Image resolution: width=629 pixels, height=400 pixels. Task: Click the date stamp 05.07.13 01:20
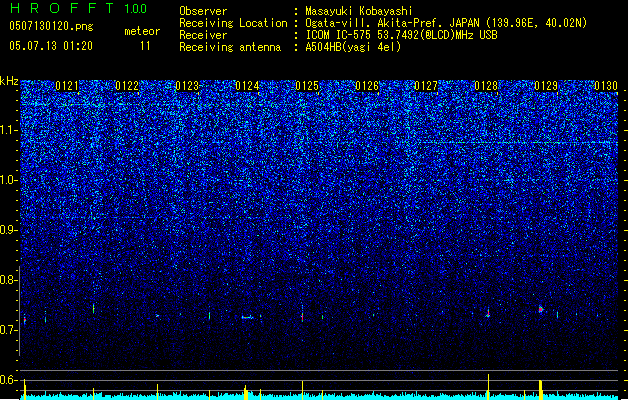pos(51,46)
